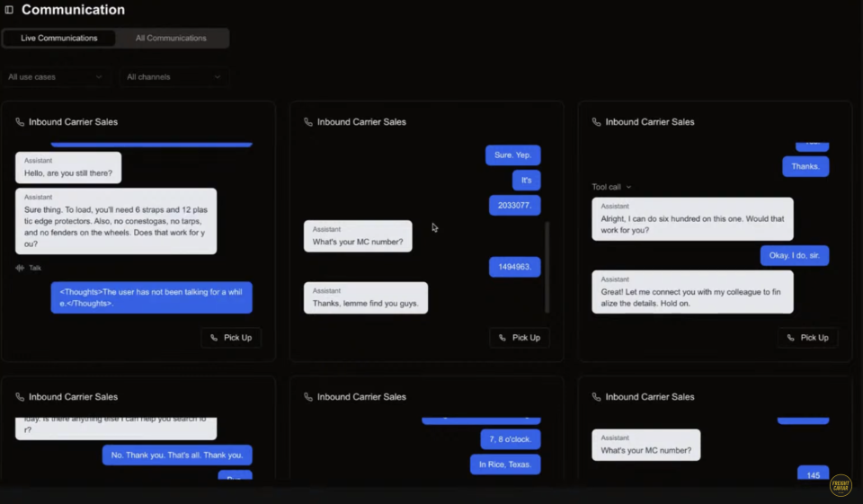
Task: Pick Up the call agreeing to six hundred
Action: click(x=808, y=338)
